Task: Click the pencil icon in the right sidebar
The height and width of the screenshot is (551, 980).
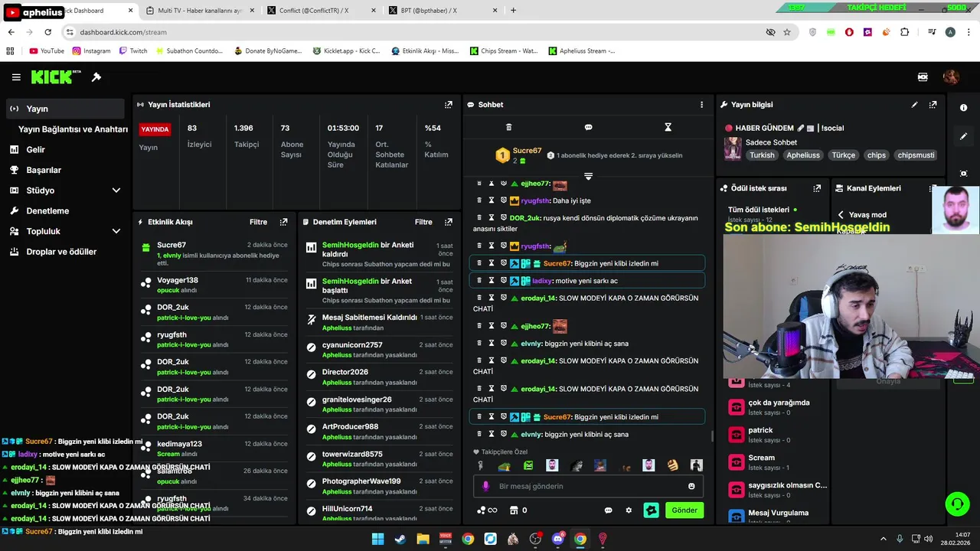Action: click(963, 136)
